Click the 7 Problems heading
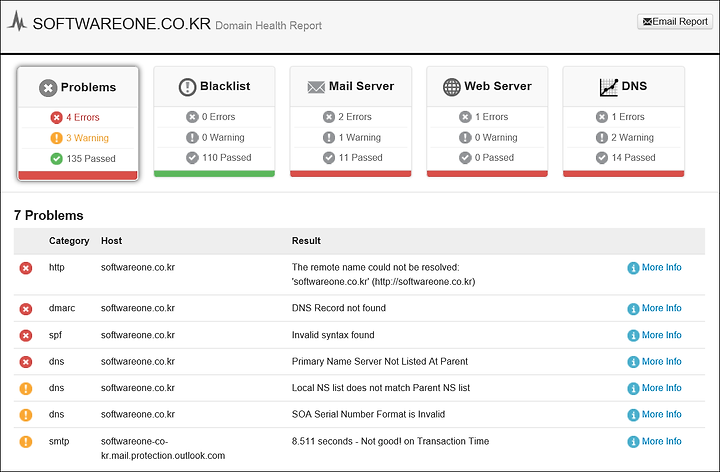The height and width of the screenshot is (472, 720). tap(49, 215)
